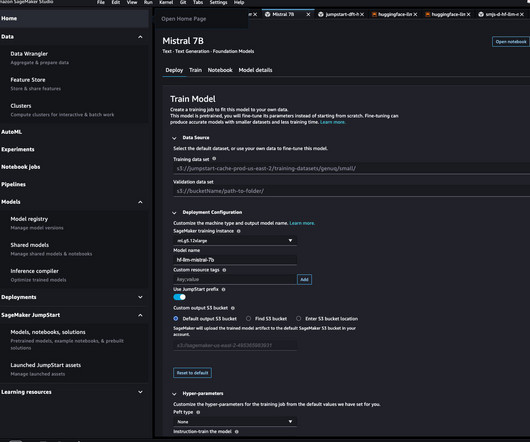This screenshot has width=530, height=442.
Task: Open the Peft type dropdown
Action: pos(235,422)
